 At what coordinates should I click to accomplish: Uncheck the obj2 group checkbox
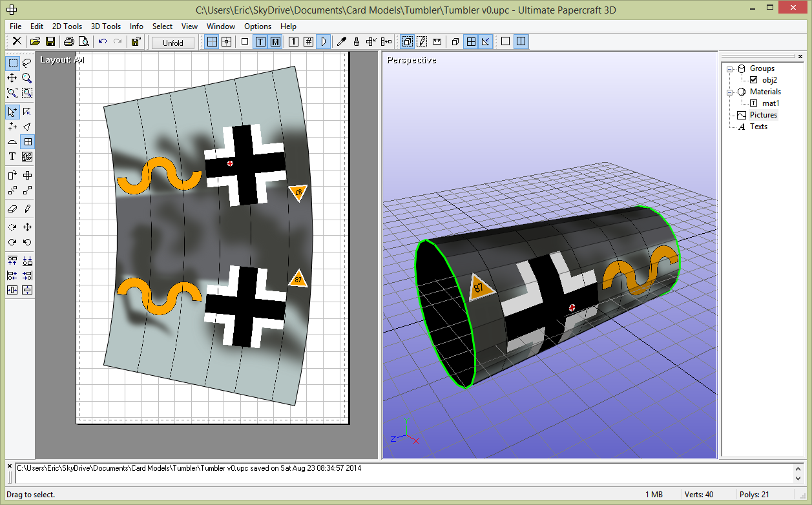pos(753,80)
